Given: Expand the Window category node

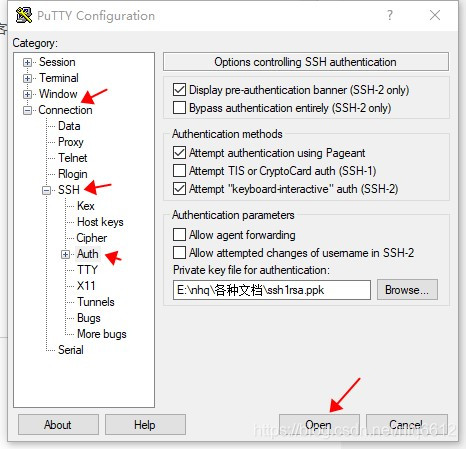Looking at the screenshot, I should point(28,94).
